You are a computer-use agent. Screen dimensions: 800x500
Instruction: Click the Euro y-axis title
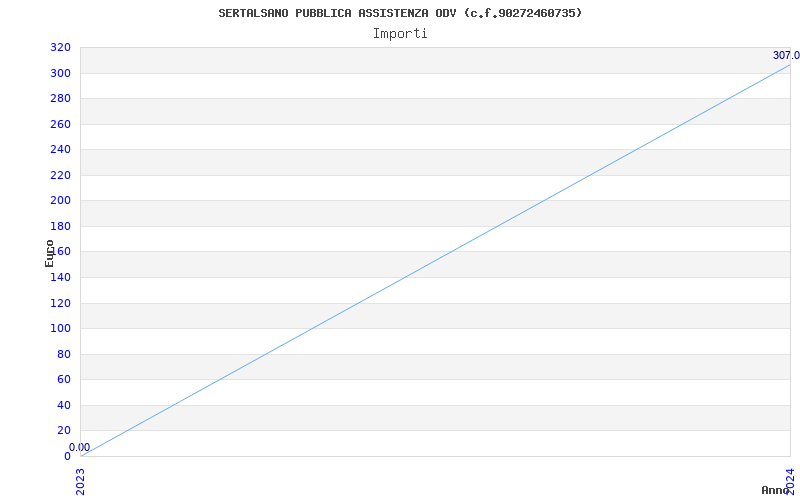coord(49,253)
